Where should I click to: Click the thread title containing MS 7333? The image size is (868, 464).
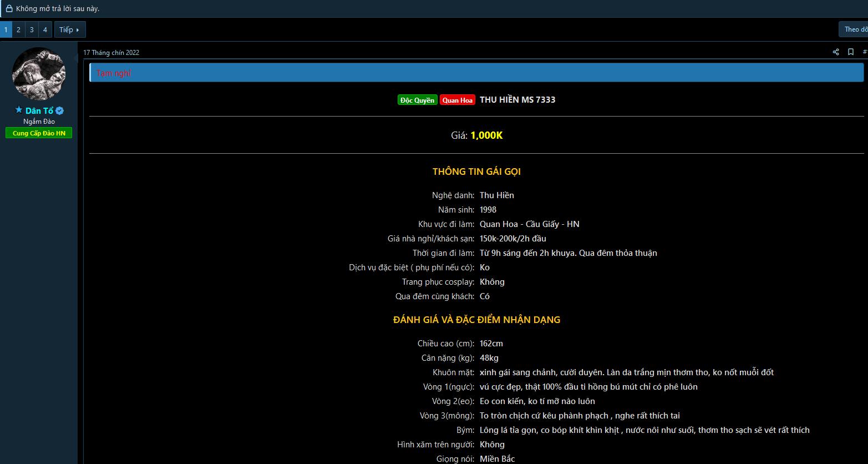click(x=517, y=100)
